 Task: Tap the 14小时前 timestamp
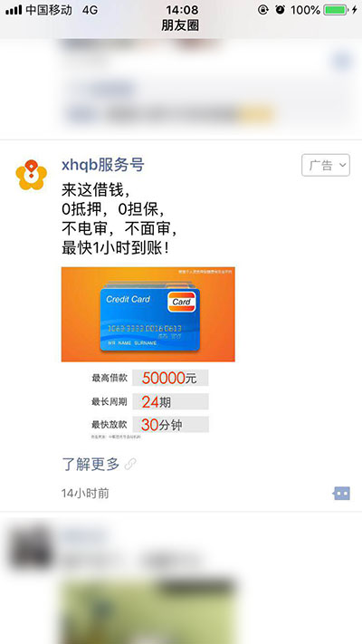click(85, 494)
